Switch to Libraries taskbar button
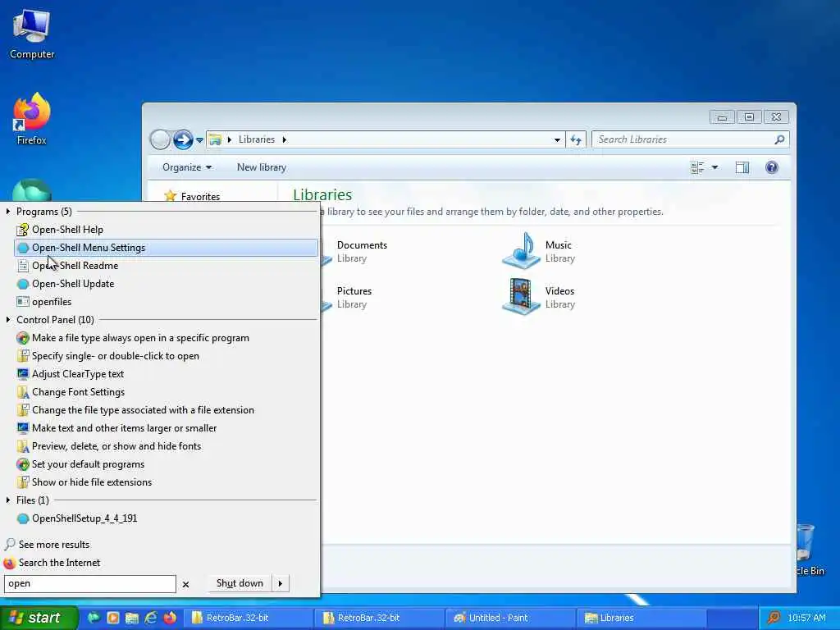This screenshot has height=630, width=840. coord(641,618)
